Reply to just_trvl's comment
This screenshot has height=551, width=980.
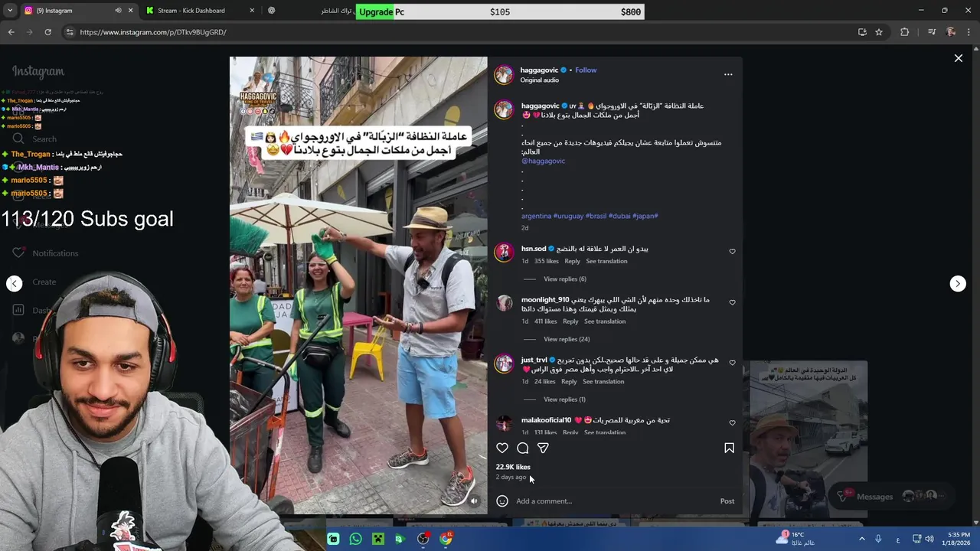click(x=569, y=382)
